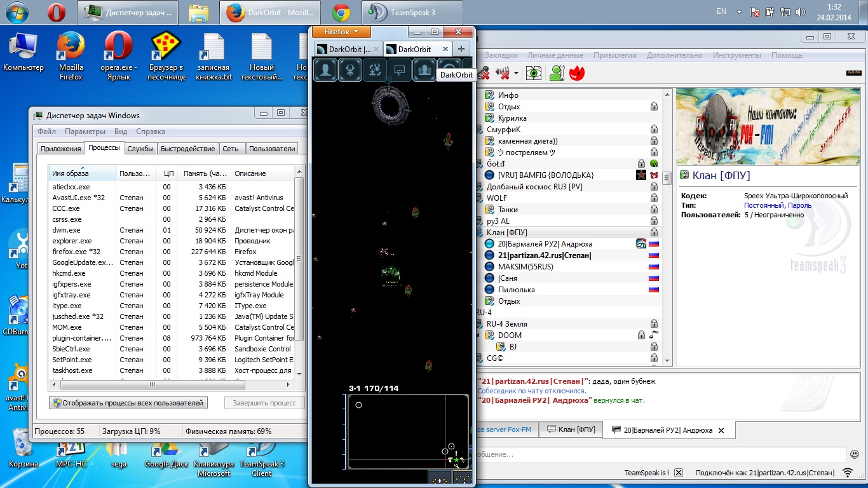The image size is (868, 488).
Task: Select plugin-container process row
Action: click(172, 338)
